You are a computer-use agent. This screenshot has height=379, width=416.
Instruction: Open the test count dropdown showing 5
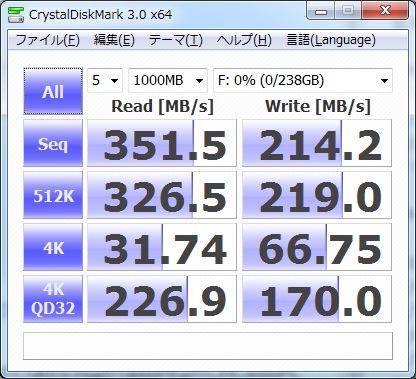pos(105,80)
